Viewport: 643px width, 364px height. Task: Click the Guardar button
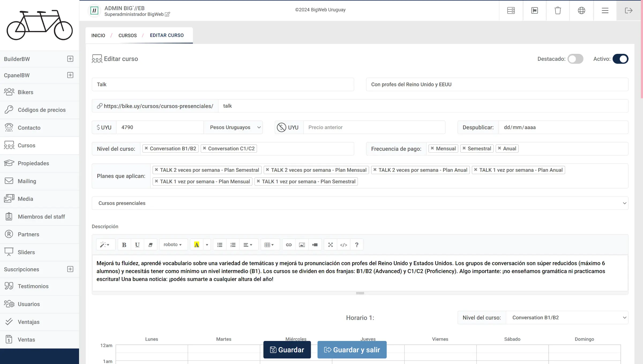click(287, 350)
